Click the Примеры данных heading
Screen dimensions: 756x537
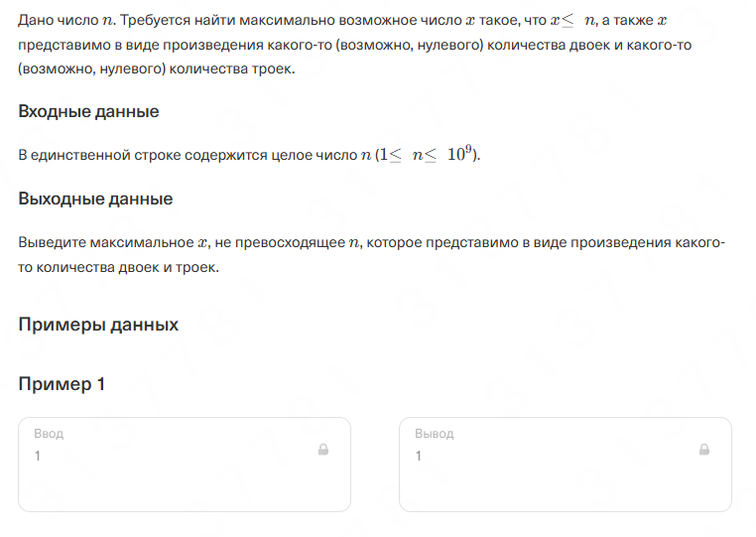point(98,325)
